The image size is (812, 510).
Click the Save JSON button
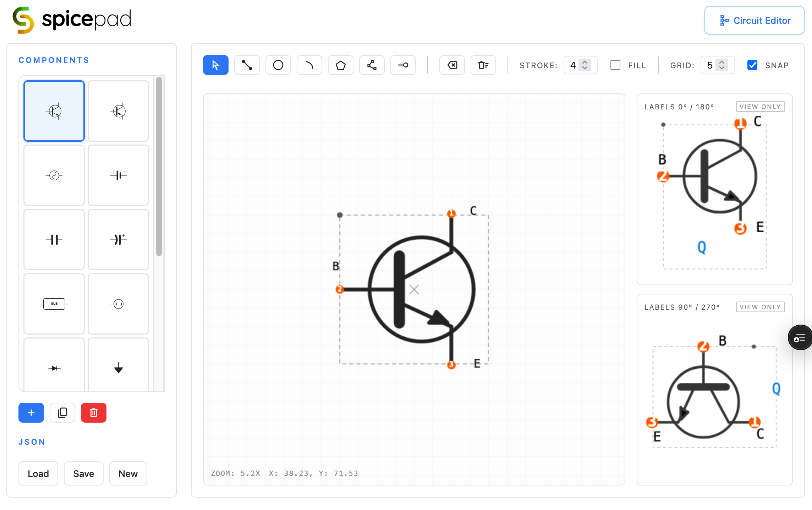[84, 473]
